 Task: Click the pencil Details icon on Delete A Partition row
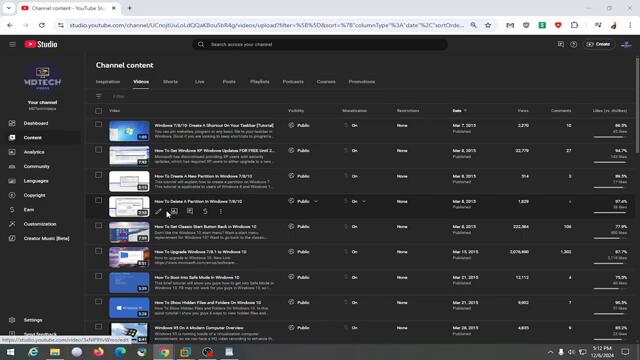(x=158, y=211)
